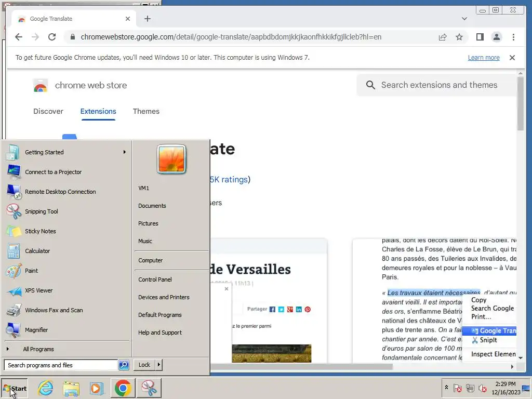This screenshot has height=399, width=532.
Task: Show hidden system tray icons
Action: [x=446, y=387]
